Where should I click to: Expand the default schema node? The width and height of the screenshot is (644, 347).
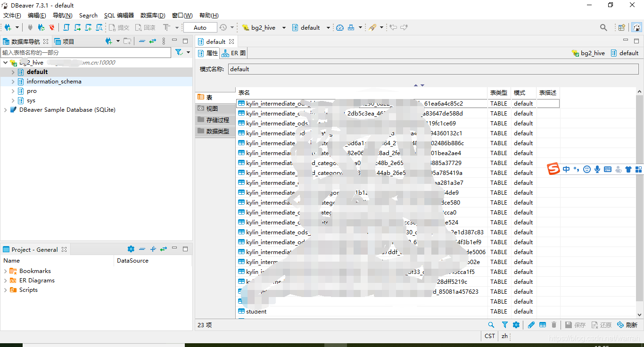(x=13, y=72)
